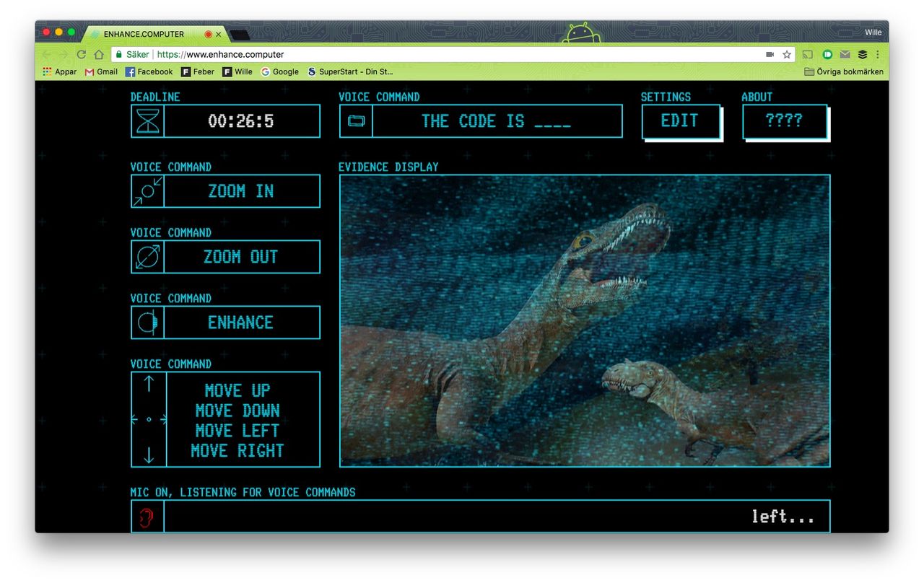
Task: Open the About ???? button
Action: pos(784,121)
